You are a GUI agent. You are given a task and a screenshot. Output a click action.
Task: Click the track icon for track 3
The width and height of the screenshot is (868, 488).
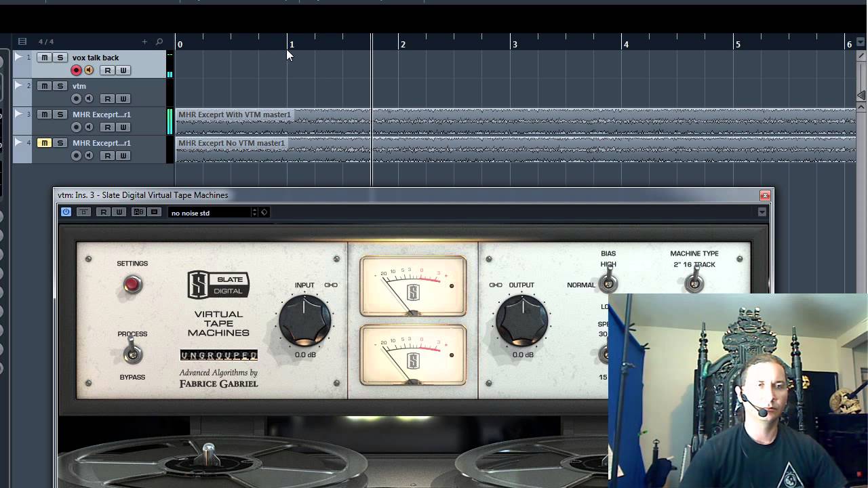[x=19, y=115]
